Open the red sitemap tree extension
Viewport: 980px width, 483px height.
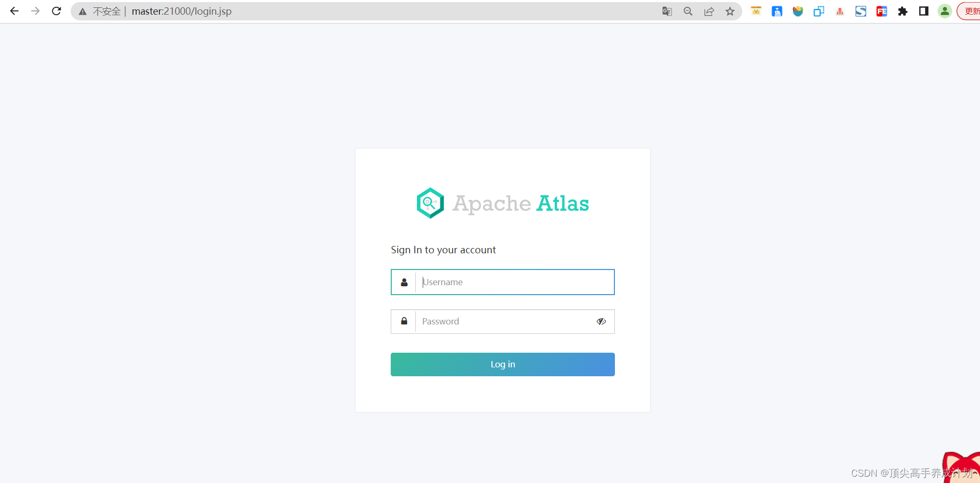(x=840, y=12)
